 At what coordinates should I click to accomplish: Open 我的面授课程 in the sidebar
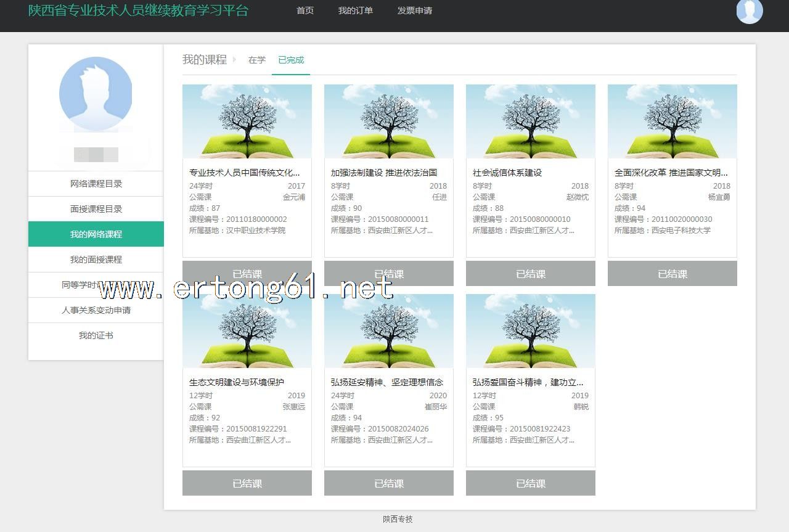pyautogui.click(x=96, y=260)
